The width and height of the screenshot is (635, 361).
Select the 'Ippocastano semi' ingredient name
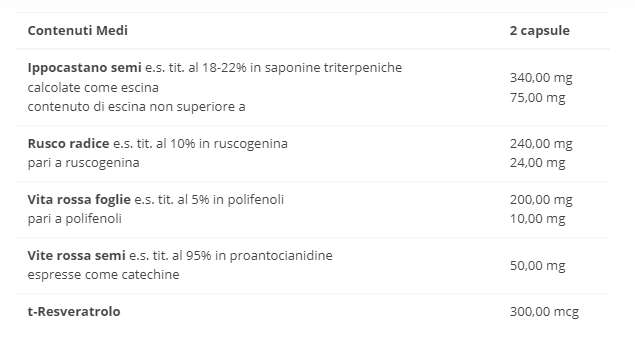pyautogui.click(x=84, y=68)
